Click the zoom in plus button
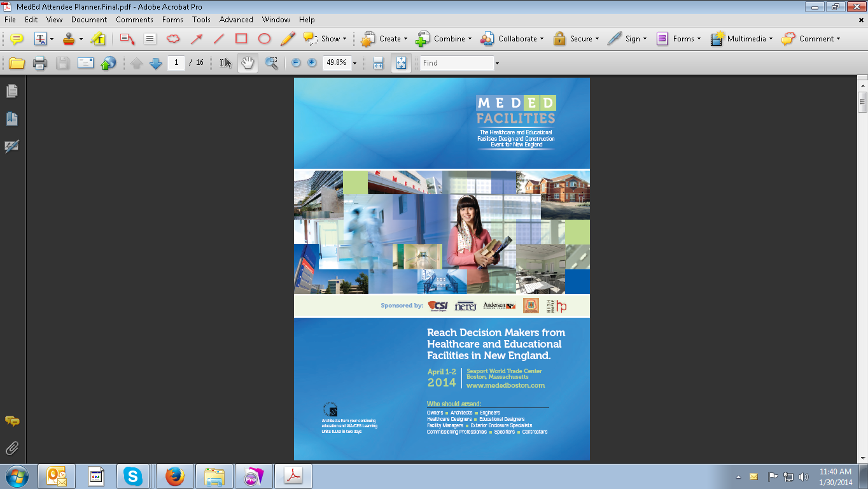 (x=312, y=63)
